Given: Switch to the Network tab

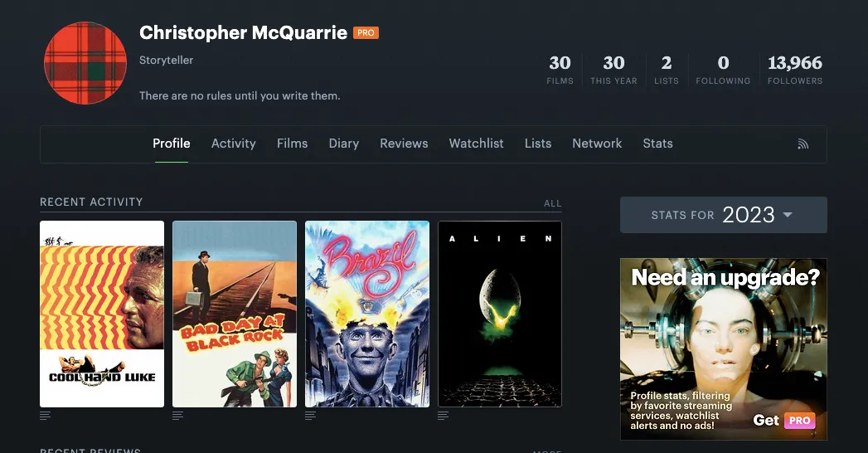Looking at the screenshot, I should 597,144.
